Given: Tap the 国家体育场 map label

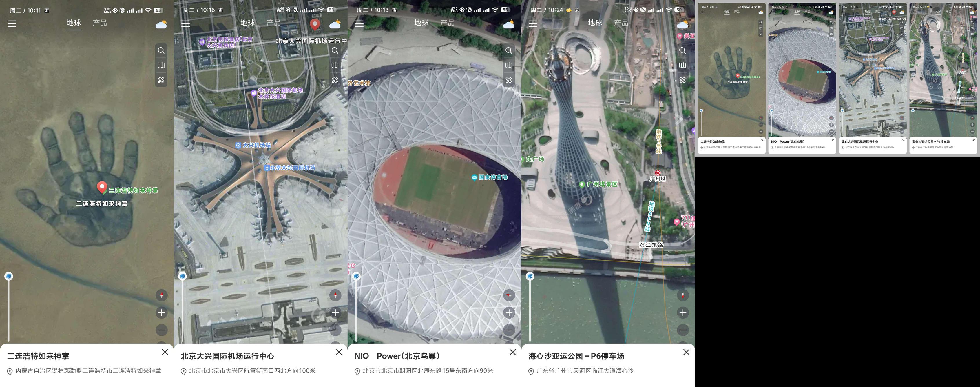Looking at the screenshot, I should tap(490, 177).
